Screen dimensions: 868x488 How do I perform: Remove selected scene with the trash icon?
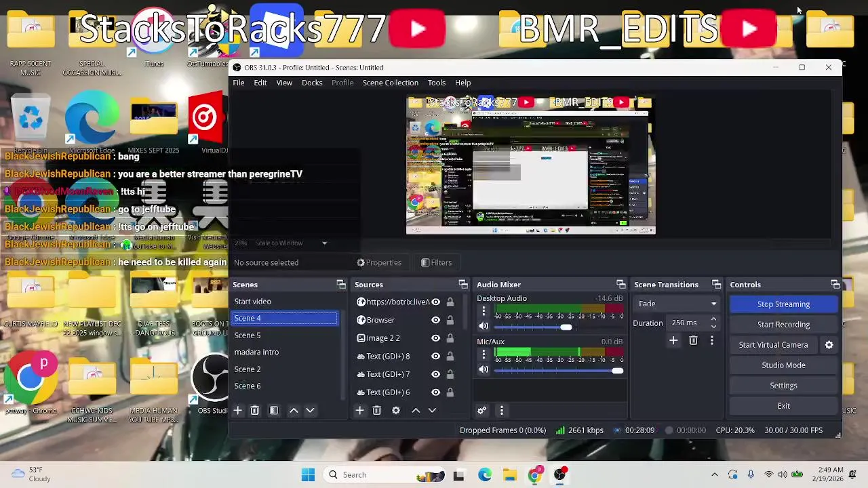(x=255, y=410)
